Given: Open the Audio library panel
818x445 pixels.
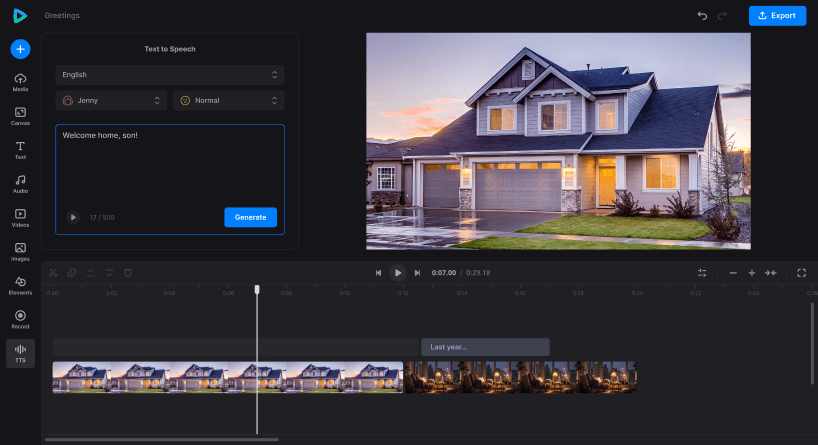Looking at the screenshot, I should tap(20, 183).
